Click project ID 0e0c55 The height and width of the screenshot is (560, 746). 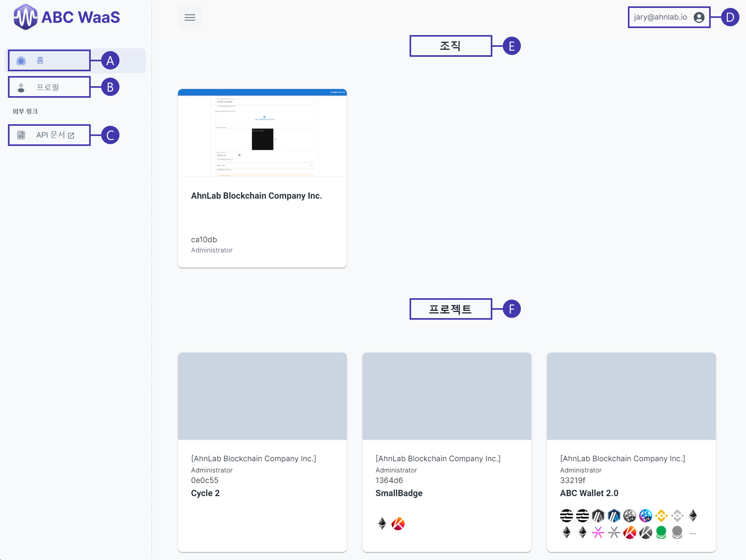(x=205, y=480)
